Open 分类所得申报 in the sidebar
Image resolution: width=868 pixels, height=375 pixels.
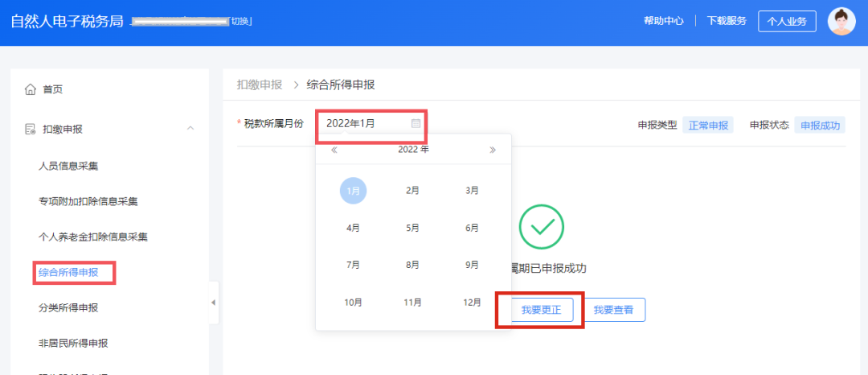click(68, 307)
